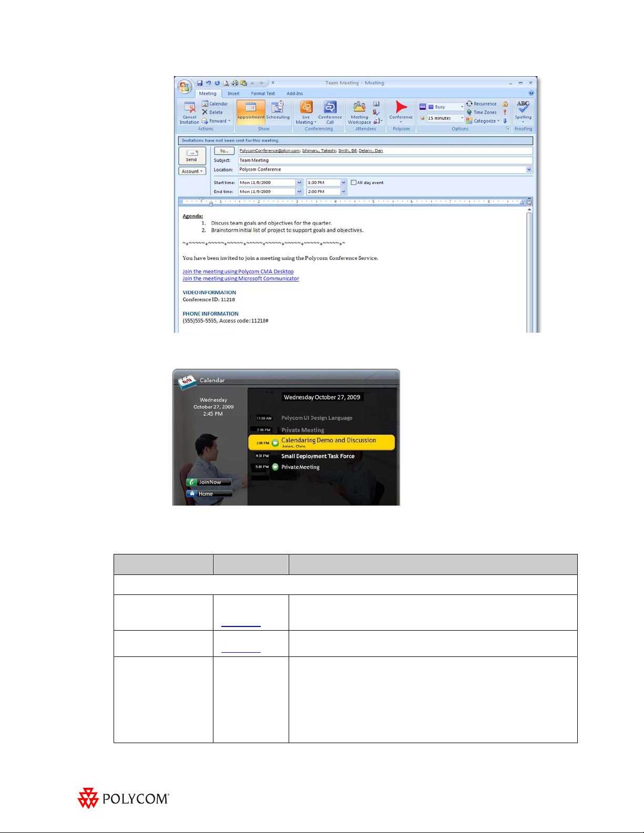The height and width of the screenshot is (833, 644).
Task: Select the Small Deployment Task Force entry
Action: [x=318, y=456]
